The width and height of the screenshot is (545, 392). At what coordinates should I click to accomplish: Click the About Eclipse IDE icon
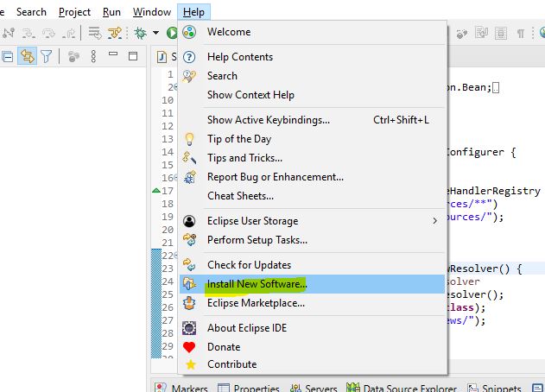pyautogui.click(x=189, y=328)
